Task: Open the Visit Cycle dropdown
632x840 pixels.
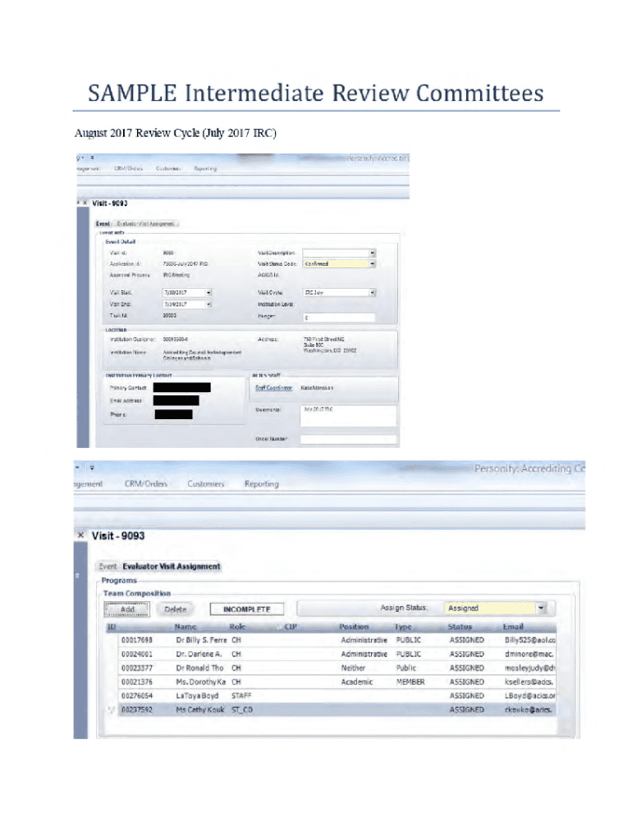Action: click(x=372, y=292)
